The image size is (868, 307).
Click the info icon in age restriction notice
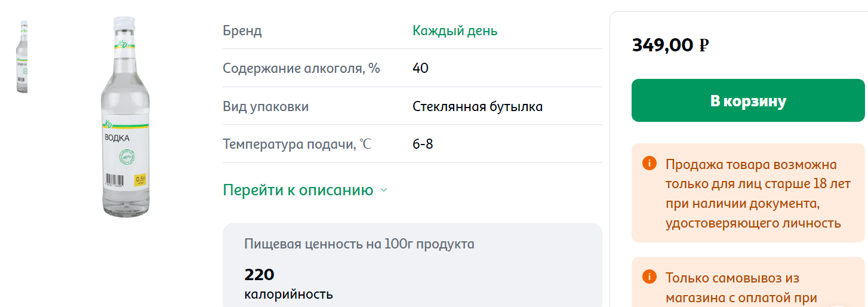[649, 164]
